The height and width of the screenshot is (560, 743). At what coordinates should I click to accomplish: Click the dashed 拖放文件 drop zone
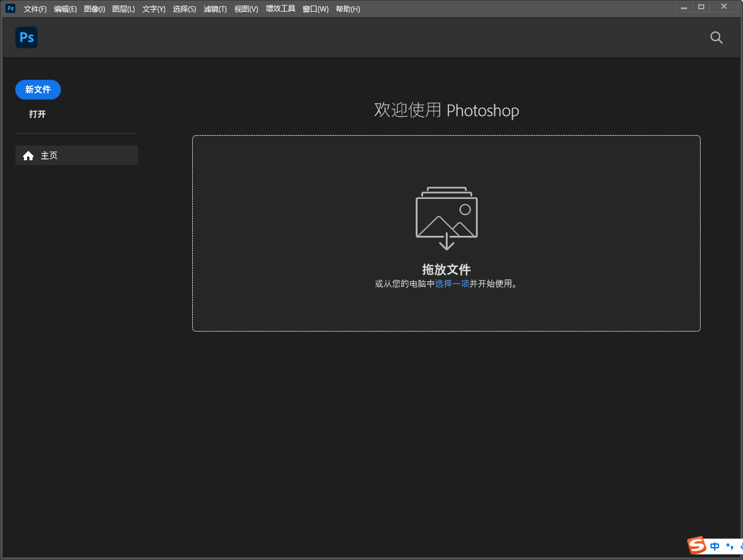point(446,233)
